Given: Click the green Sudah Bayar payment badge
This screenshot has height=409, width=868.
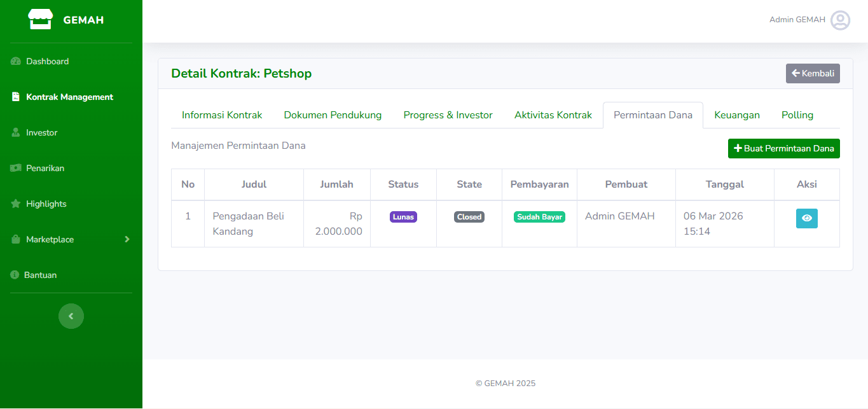Looking at the screenshot, I should (x=539, y=217).
